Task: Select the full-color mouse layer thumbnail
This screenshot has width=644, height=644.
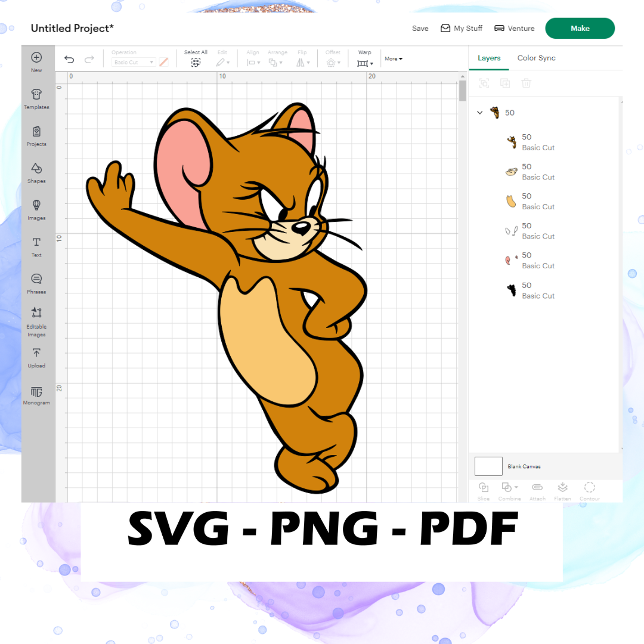Action: click(512, 142)
